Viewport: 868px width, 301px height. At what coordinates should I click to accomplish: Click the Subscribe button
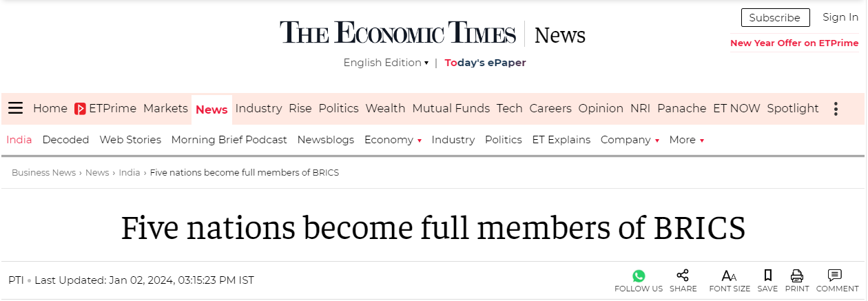click(x=775, y=18)
